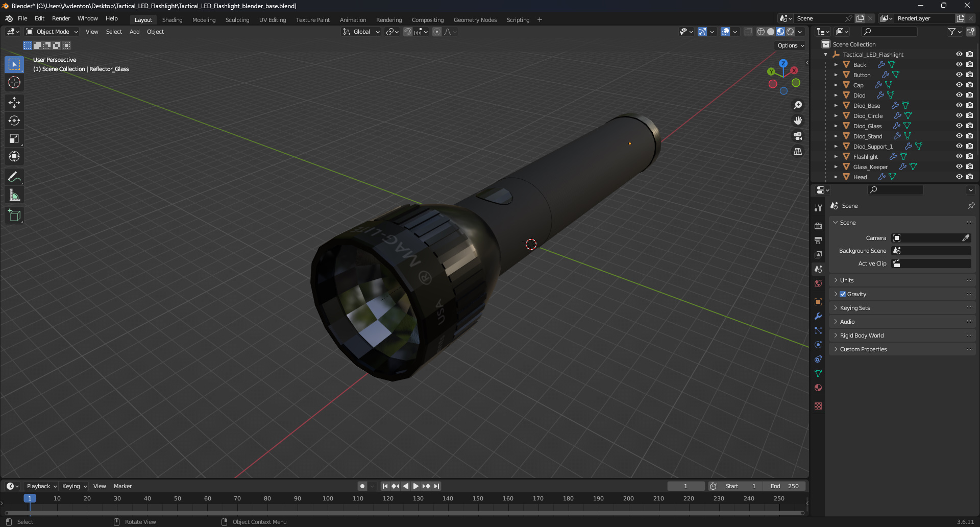Open the File menu
This screenshot has width=980, height=527.
click(x=22, y=18)
